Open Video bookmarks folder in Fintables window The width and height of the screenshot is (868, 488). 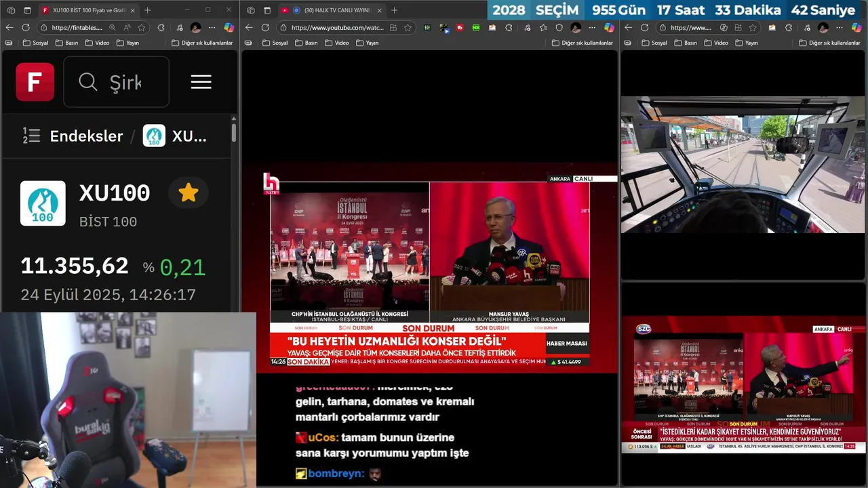(98, 43)
